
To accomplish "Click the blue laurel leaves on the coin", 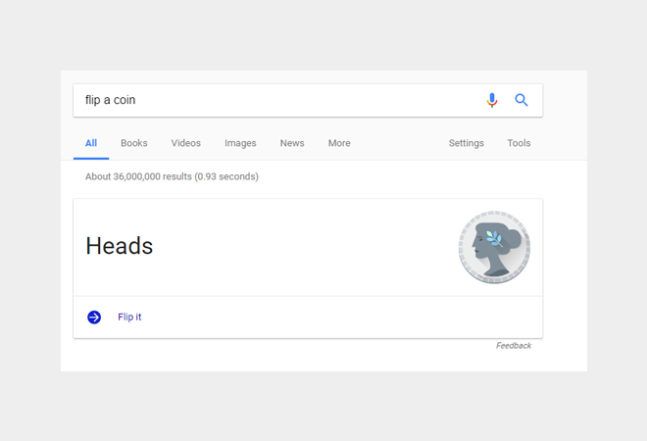I will [493, 237].
